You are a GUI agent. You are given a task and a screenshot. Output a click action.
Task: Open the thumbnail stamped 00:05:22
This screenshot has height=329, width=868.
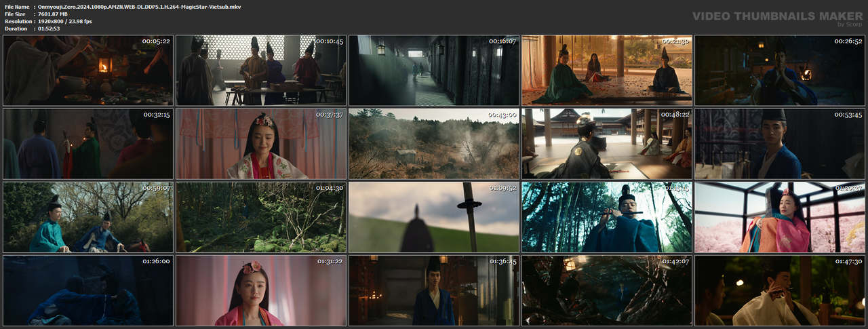click(88, 71)
